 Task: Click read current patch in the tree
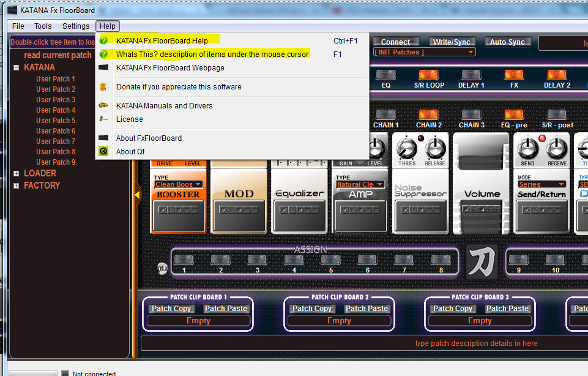pos(58,55)
